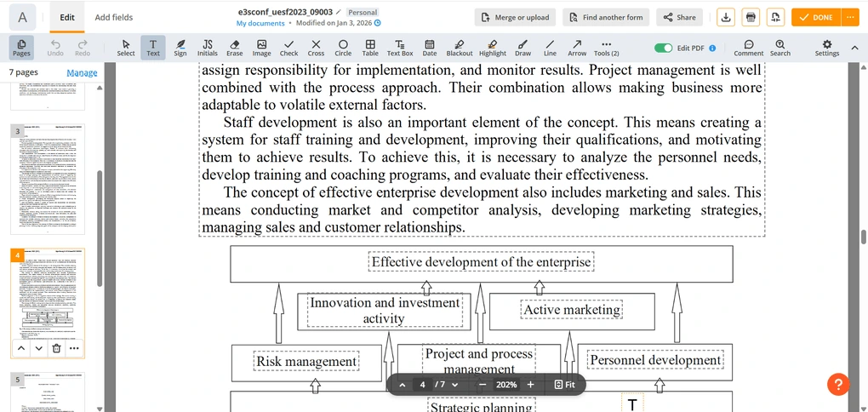Click the export document icon next to print

(x=775, y=17)
